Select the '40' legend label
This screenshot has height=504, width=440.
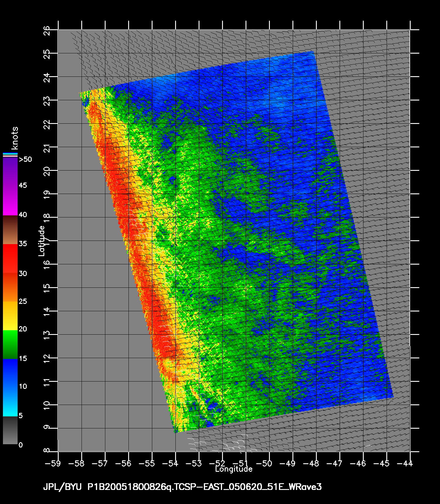23,214
